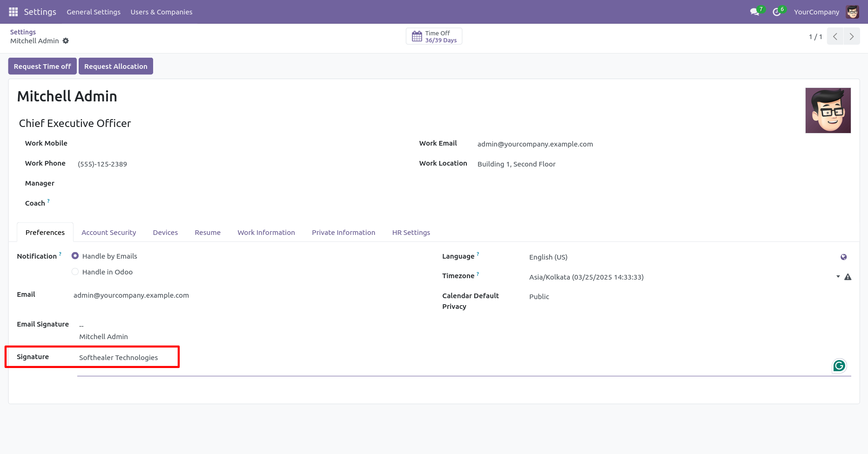The width and height of the screenshot is (868, 454).
Task: Switch to the Resume tab
Action: [208, 233]
